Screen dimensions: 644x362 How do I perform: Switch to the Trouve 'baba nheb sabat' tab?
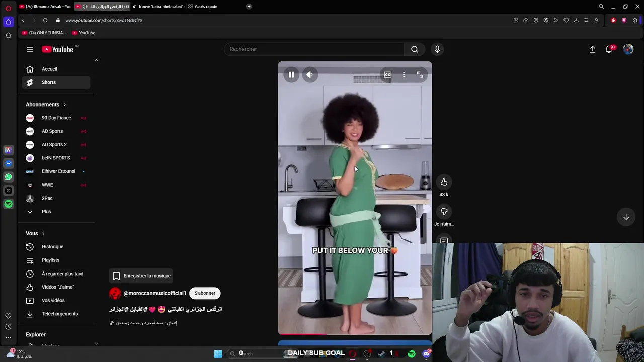point(157,7)
